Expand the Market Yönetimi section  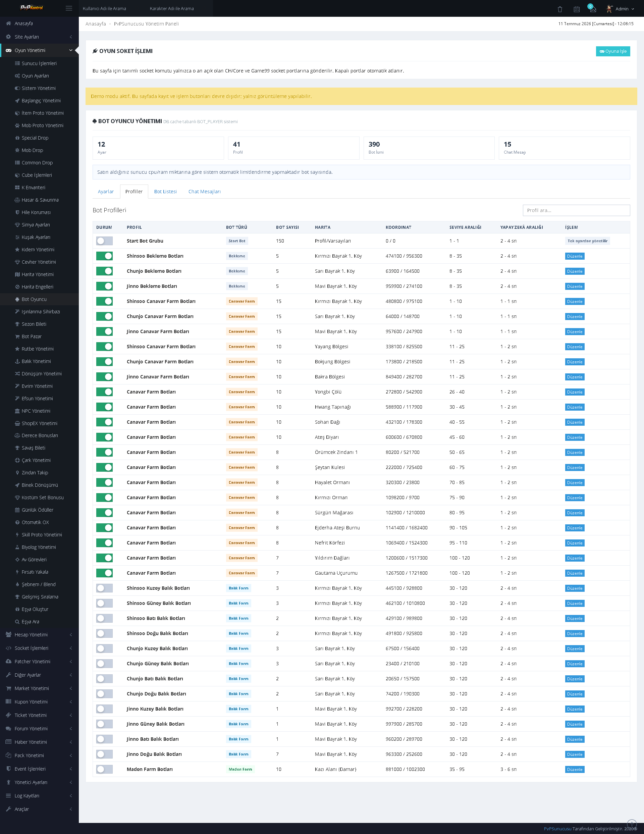pyautogui.click(x=39, y=688)
